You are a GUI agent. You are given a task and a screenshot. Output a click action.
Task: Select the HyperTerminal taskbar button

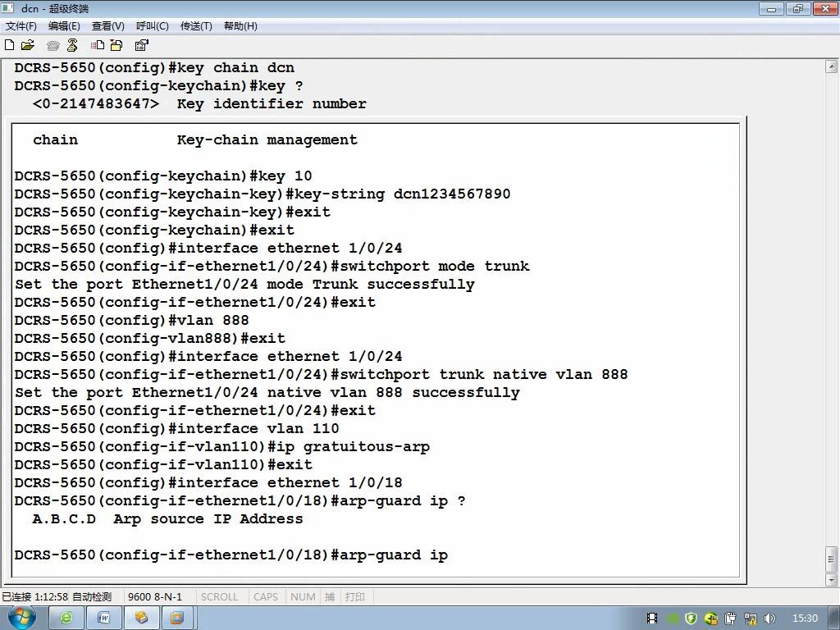click(x=141, y=619)
